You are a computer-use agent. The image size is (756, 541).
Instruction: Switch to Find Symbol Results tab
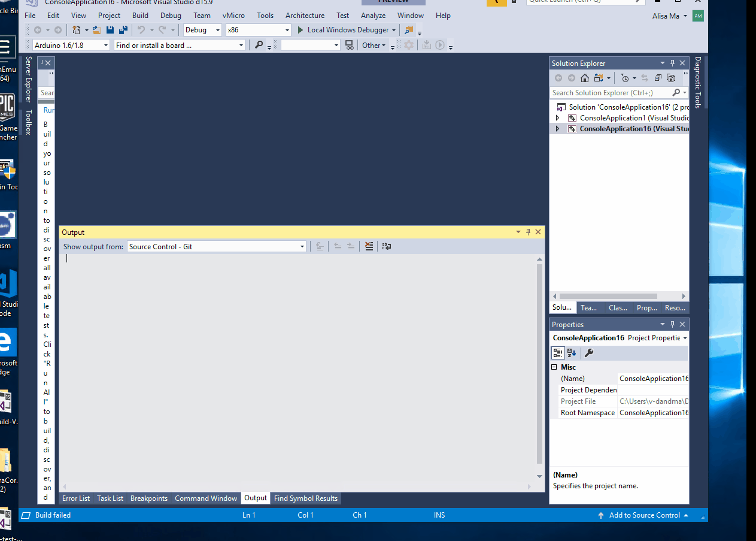pyautogui.click(x=306, y=498)
